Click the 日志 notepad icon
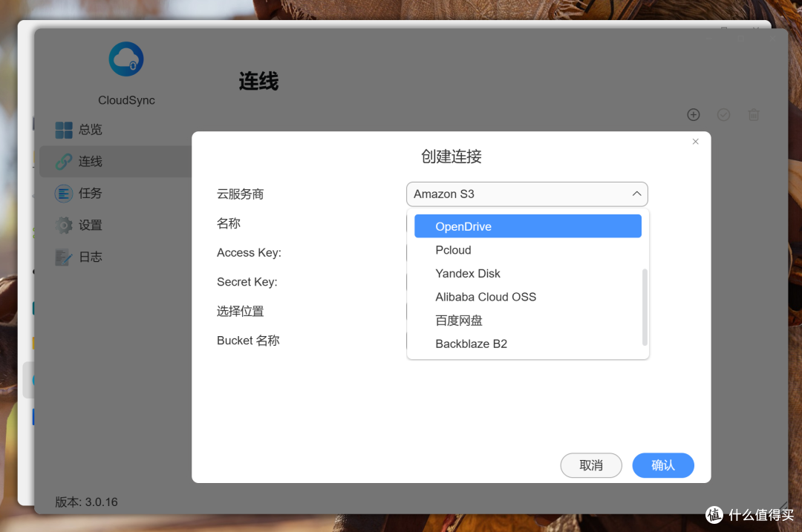The height and width of the screenshot is (532, 802). [x=64, y=257]
